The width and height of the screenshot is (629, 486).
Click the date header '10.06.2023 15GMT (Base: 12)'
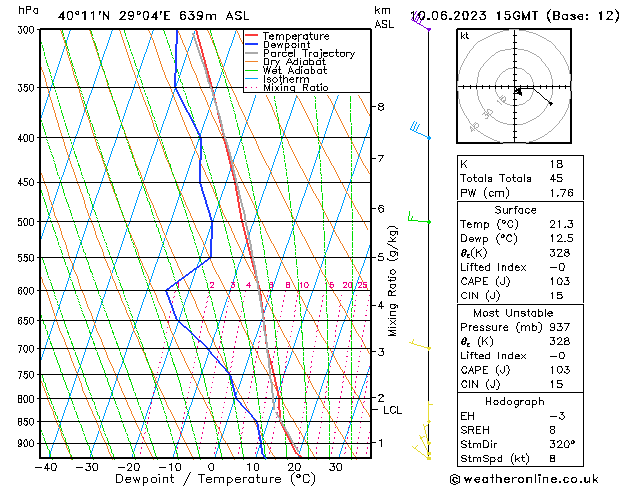(515, 16)
